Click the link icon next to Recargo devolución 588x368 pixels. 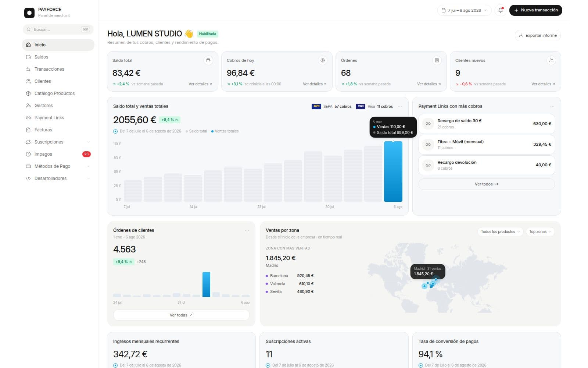pos(428,165)
